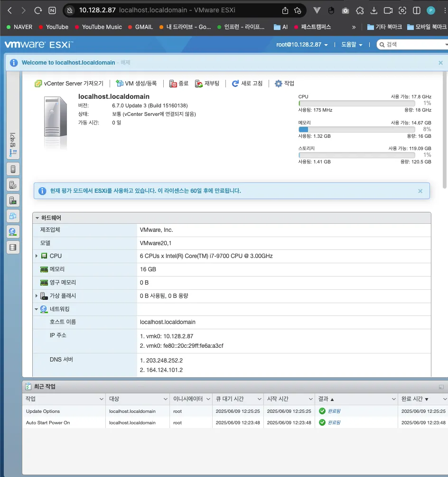Image resolution: width=448 pixels, height=477 pixels.
Task: Open the host Manage sidebar icon
Action: [13, 185]
